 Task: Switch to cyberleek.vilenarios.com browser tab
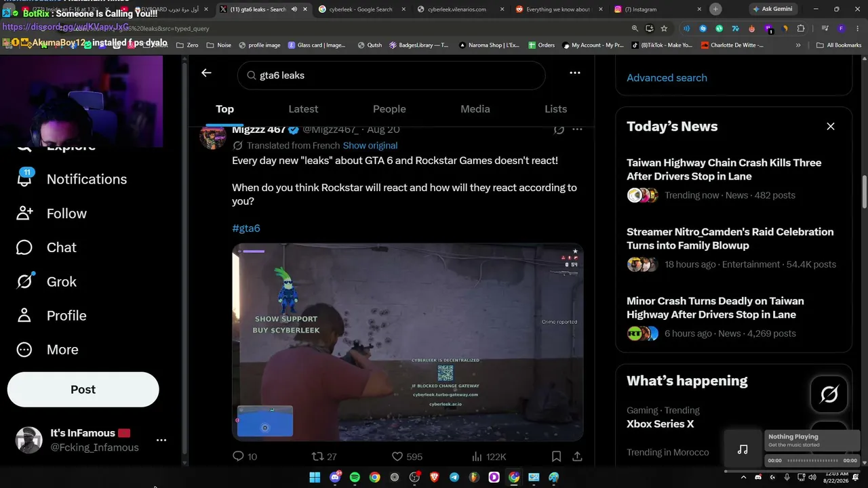[460, 9]
